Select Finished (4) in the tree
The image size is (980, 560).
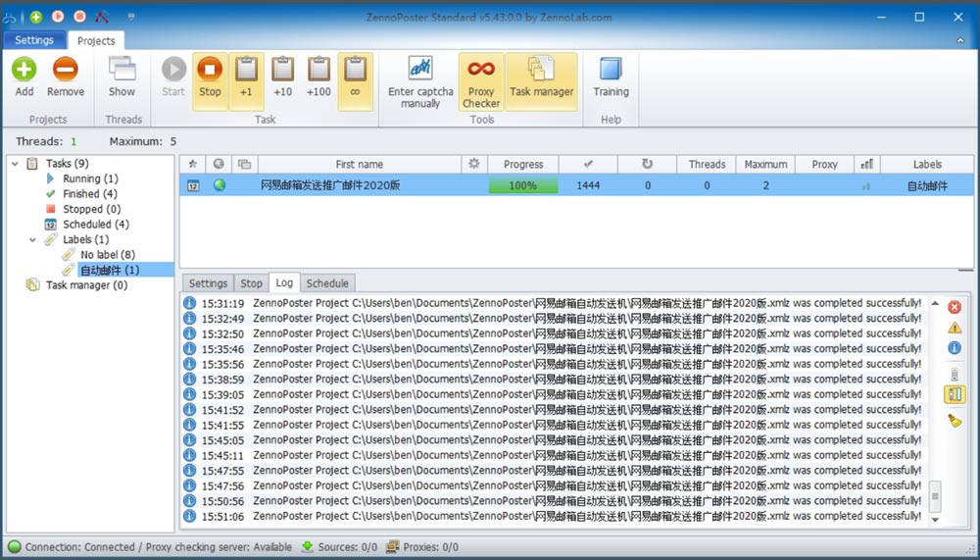[89, 194]
